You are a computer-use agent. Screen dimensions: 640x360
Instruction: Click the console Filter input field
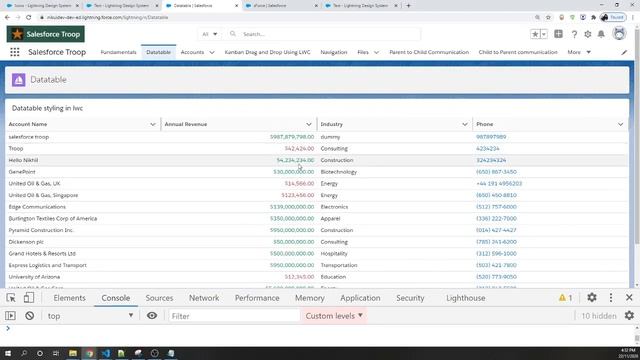[234, 316]
